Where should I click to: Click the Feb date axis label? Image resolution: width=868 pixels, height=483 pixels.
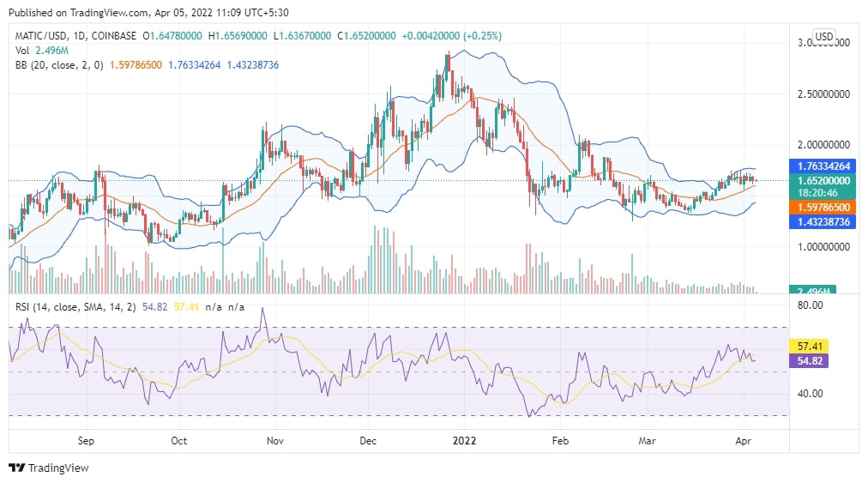pos(560,441)
